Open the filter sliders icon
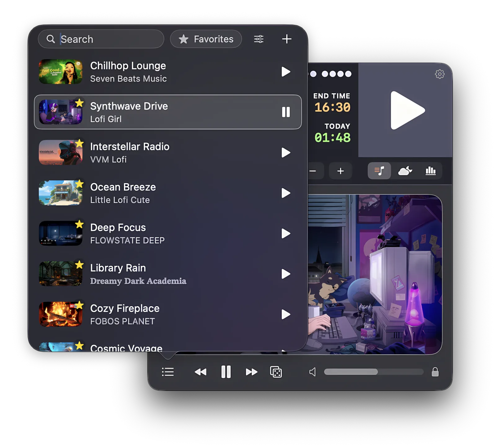The image size is (496, 448). coord(259,39)
